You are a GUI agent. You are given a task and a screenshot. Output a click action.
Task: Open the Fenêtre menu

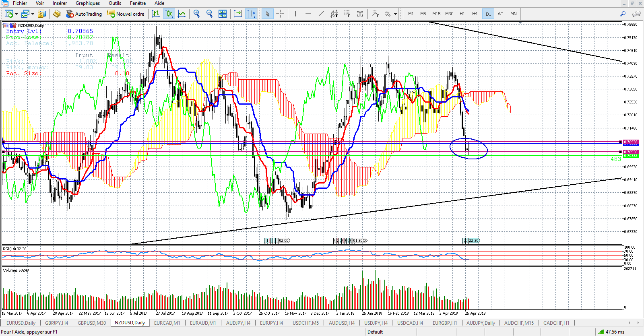138,3
